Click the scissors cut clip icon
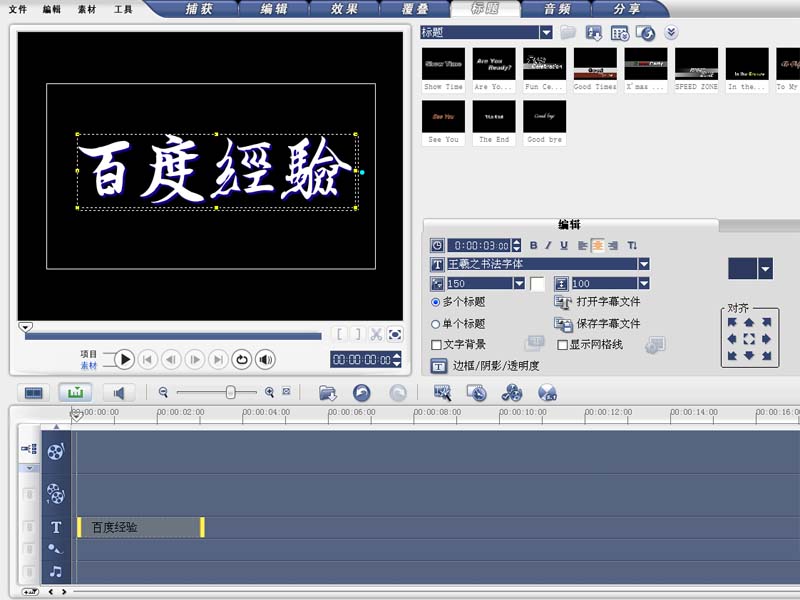The width and height of the screenshot is (800, 600). [x=376, y=335]
